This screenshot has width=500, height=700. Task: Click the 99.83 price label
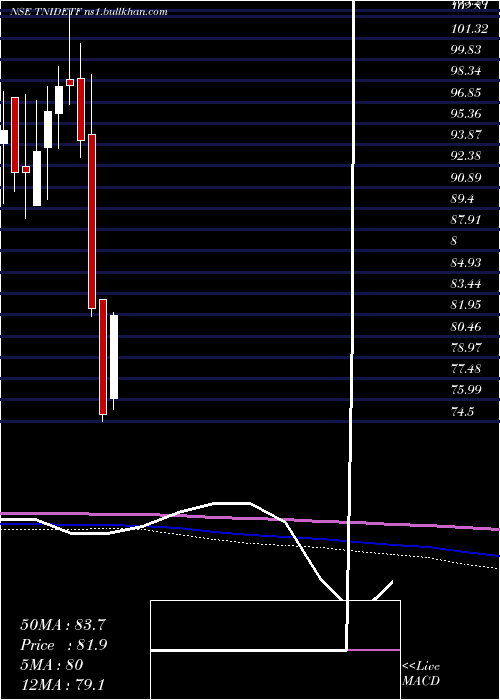(466, 50)
